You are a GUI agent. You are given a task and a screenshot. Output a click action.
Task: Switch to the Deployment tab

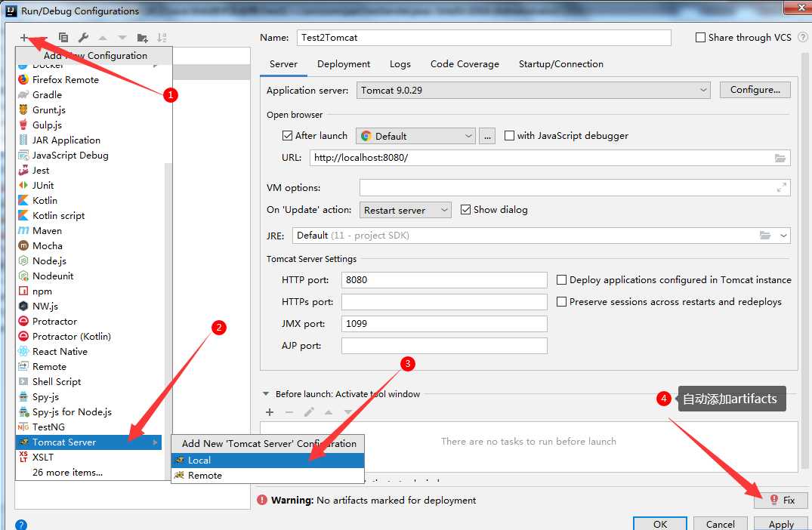click(344, 64)
